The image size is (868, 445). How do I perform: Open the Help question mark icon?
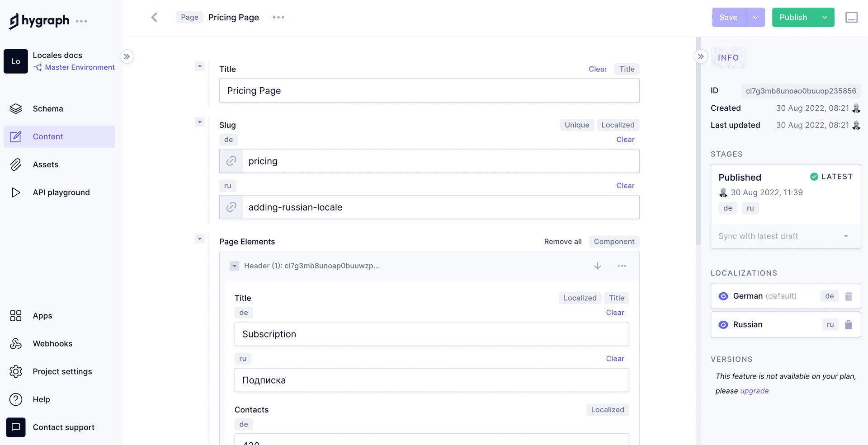click(16, 399)
